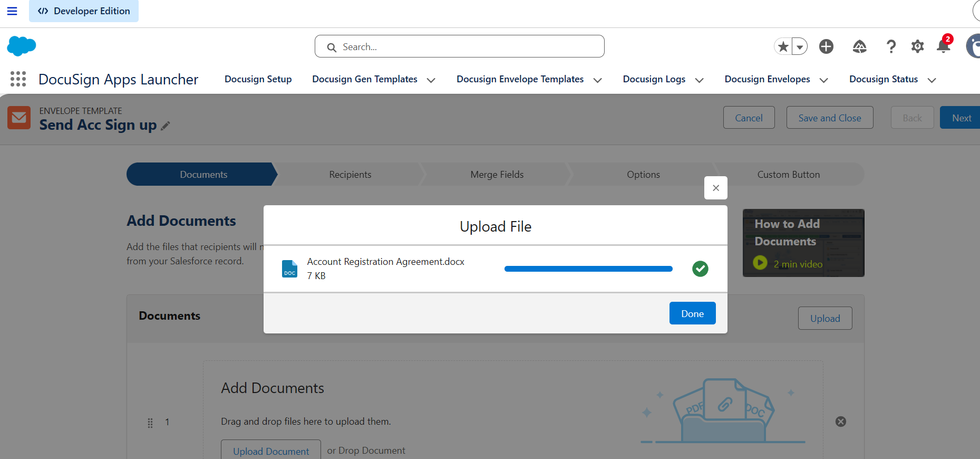Click the Developer Edition badge
The width and height of the screenshot is (980, 459).
[x=84, y=11]
